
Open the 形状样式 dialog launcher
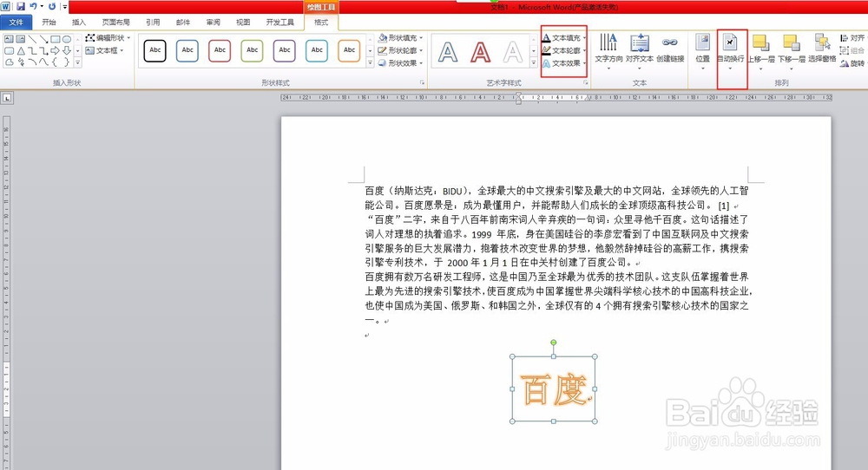pyautogui.click(x=423, y=82)
